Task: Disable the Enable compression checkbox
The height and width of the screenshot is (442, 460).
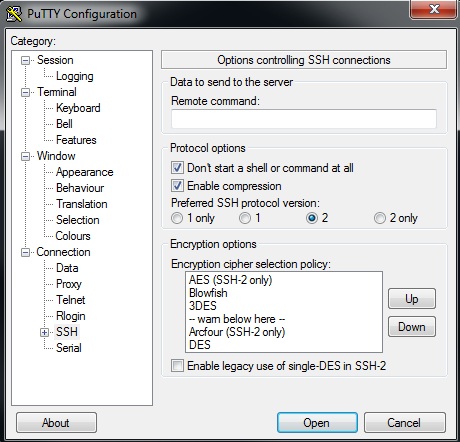Action: click(177, 186)
